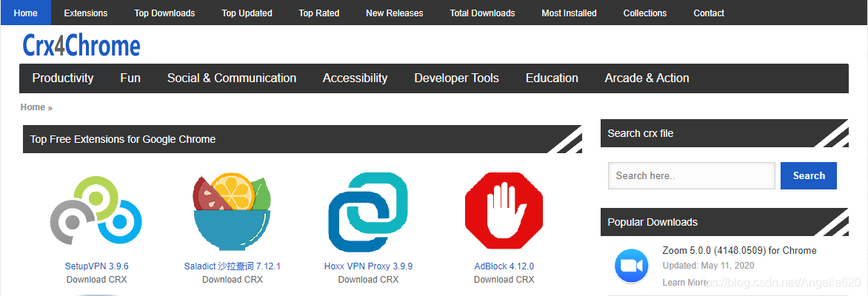Screen dimensions: 868x296
Task: Click Download CRX under Hoxx VPN Proxy
Action: 368,280
